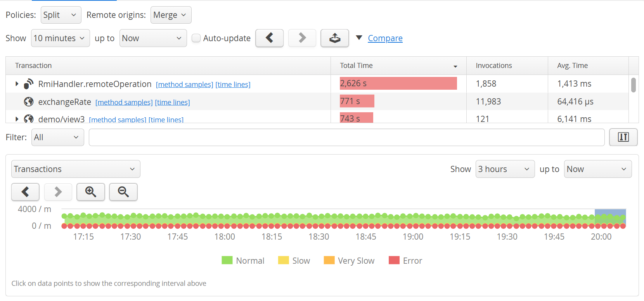Open time lines for exchangeRate
Screen dimensions: 644x301
tap(173, 102)
